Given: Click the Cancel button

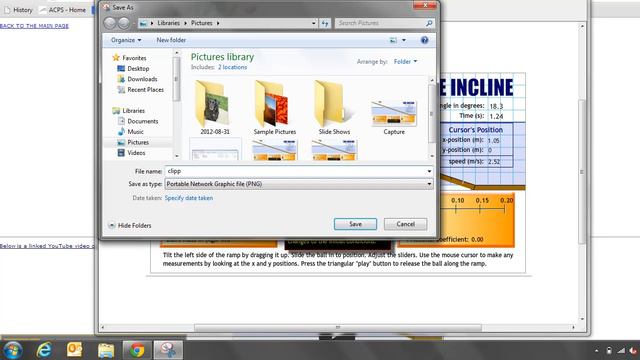Looking at the screenshot, I should pos(405,224).
